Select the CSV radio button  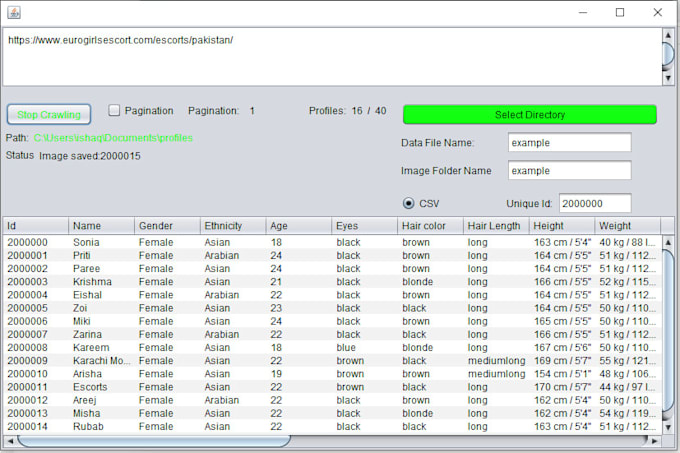coord(408,203)
